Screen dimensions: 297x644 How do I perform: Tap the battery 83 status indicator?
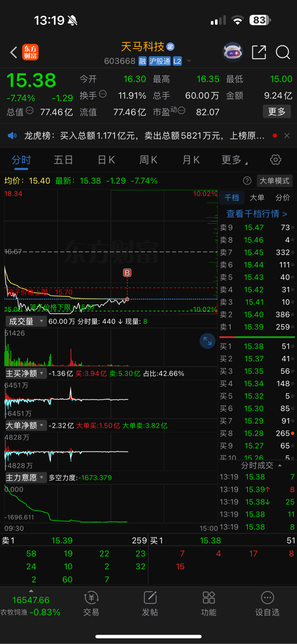tap(260, 20)
